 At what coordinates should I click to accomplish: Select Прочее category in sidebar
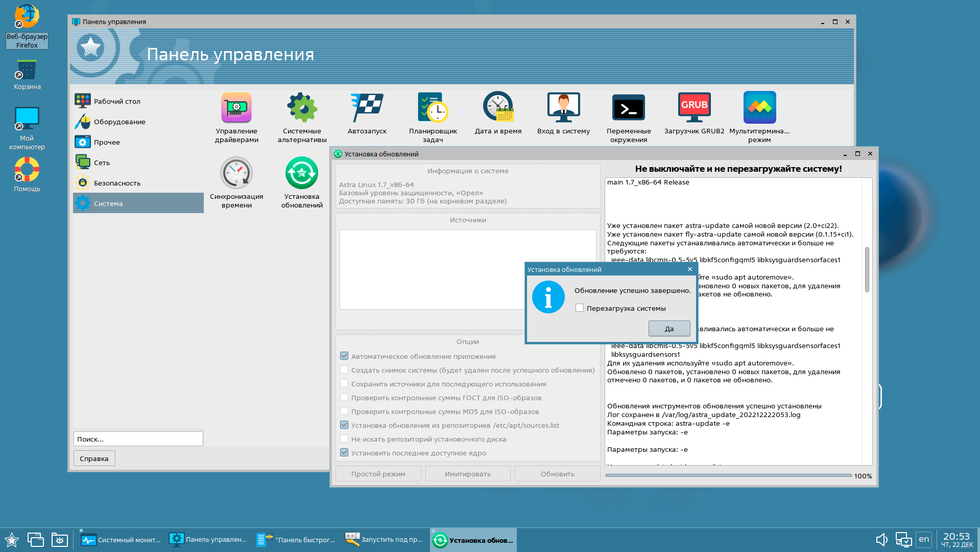coord(138,142)
